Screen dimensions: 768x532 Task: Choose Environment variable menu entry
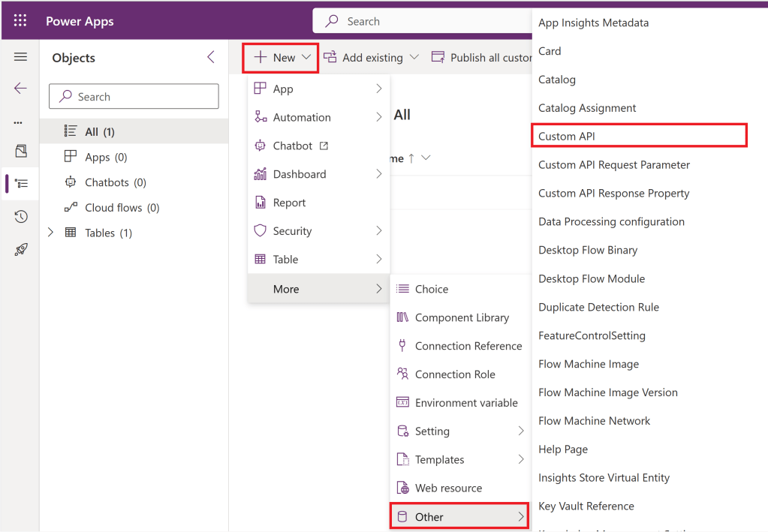[465, 403]
